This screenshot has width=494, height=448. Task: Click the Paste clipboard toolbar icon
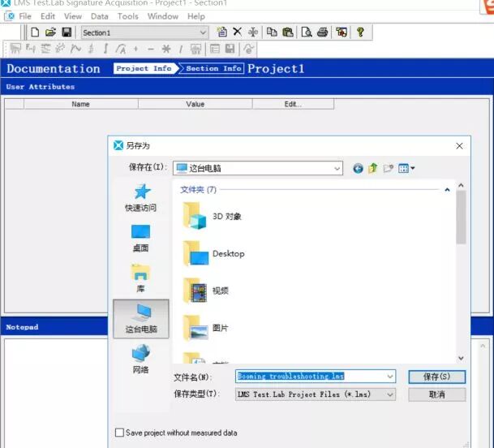288,32
